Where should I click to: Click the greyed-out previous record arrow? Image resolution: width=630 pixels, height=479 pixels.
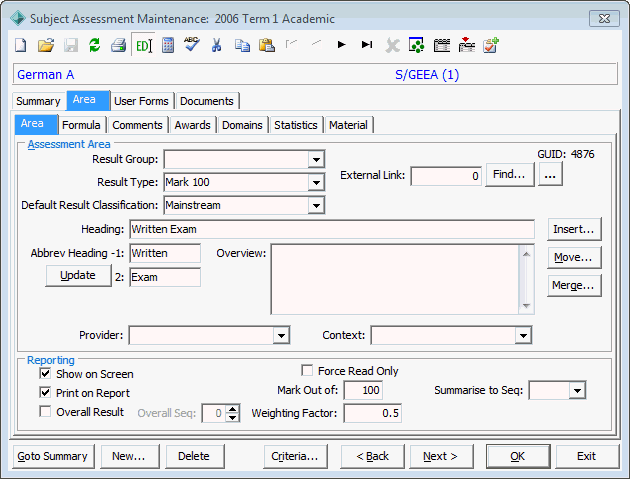click(316, 43)
